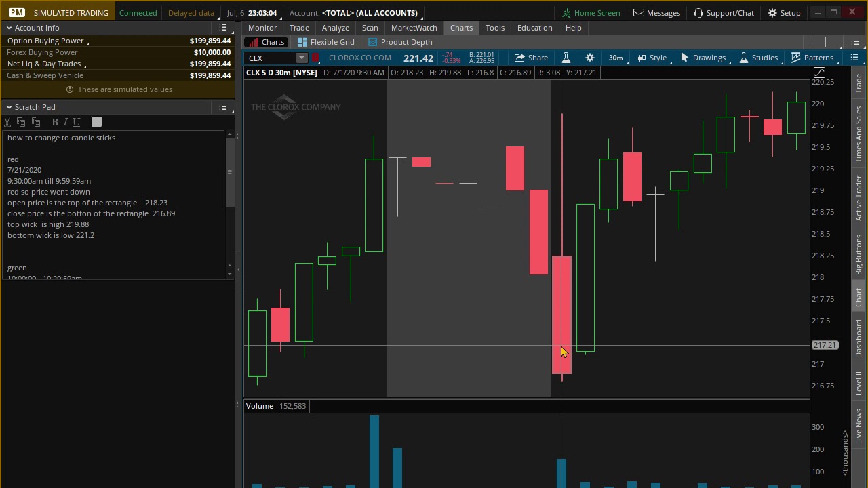Open the symbol selector dropdown arrow
This screenshot has width=868, height=488.
point(302,58)
